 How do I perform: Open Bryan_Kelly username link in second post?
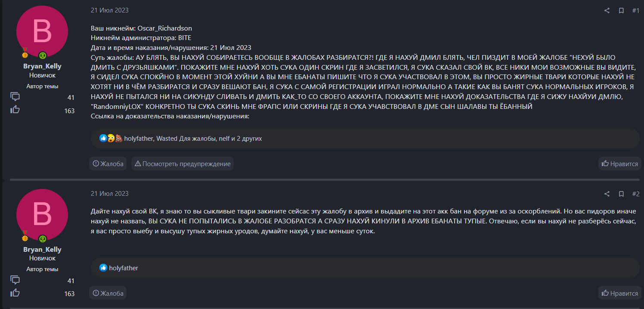pos(42,250)
